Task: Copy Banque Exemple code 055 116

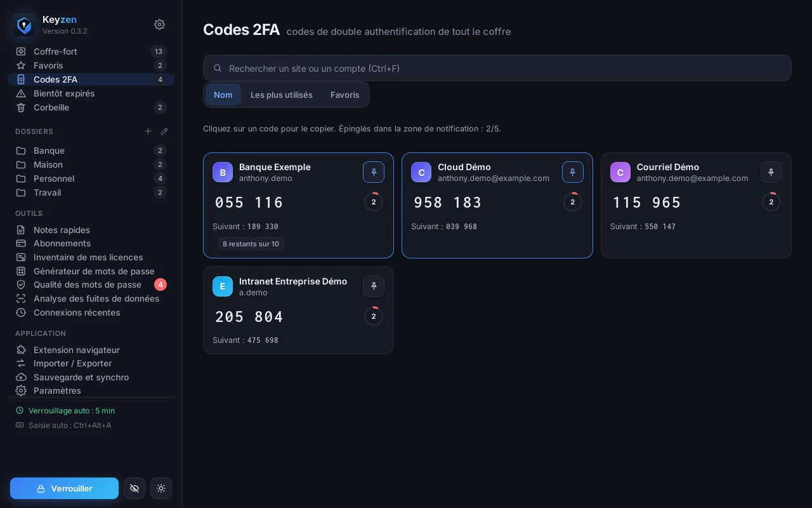Action: 249,203
